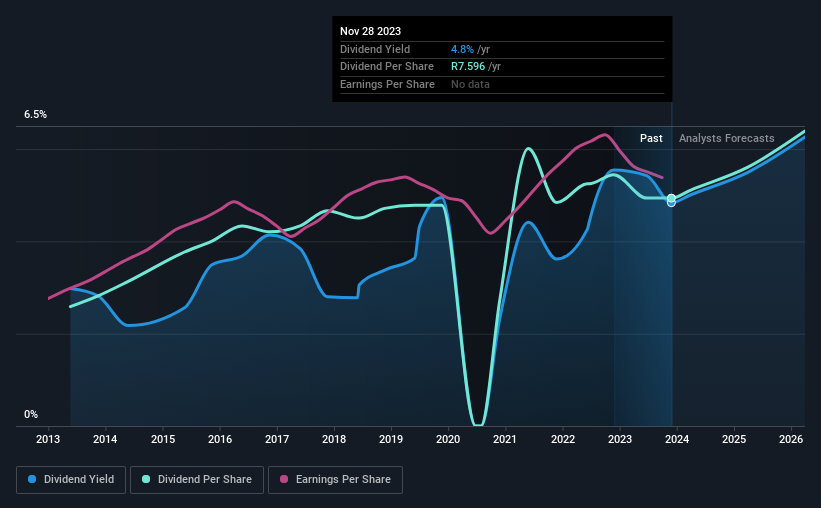Click the 2016 x-axis label

220,439
